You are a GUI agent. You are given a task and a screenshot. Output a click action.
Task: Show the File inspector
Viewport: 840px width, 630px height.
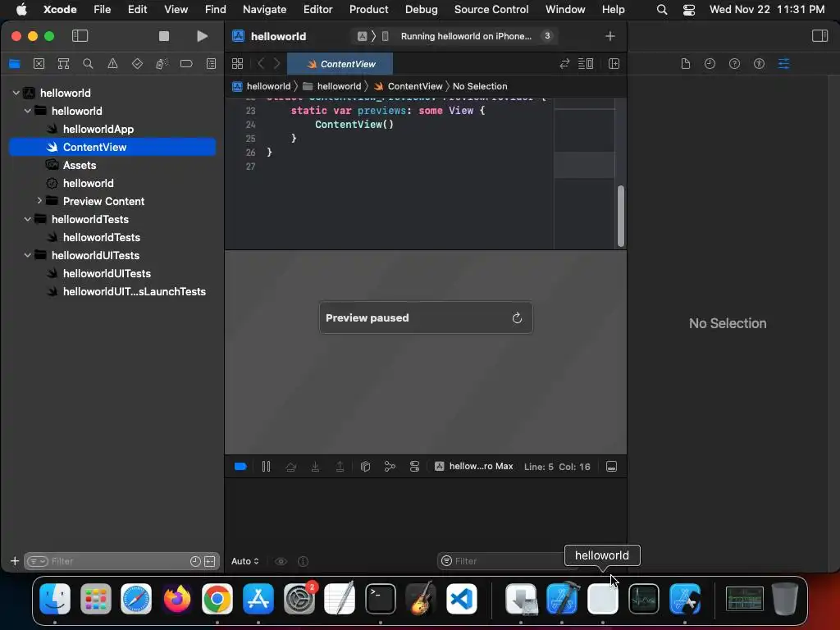coord(685,64)
